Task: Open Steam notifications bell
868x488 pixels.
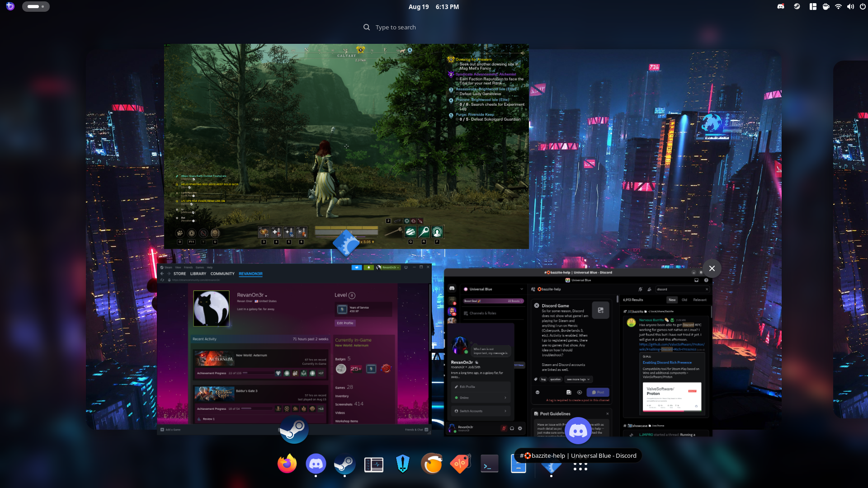Action: coord(369,267)
